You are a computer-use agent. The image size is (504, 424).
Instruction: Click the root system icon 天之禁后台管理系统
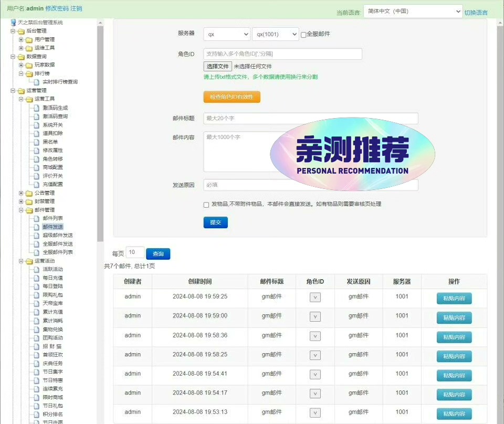point(13,23)
